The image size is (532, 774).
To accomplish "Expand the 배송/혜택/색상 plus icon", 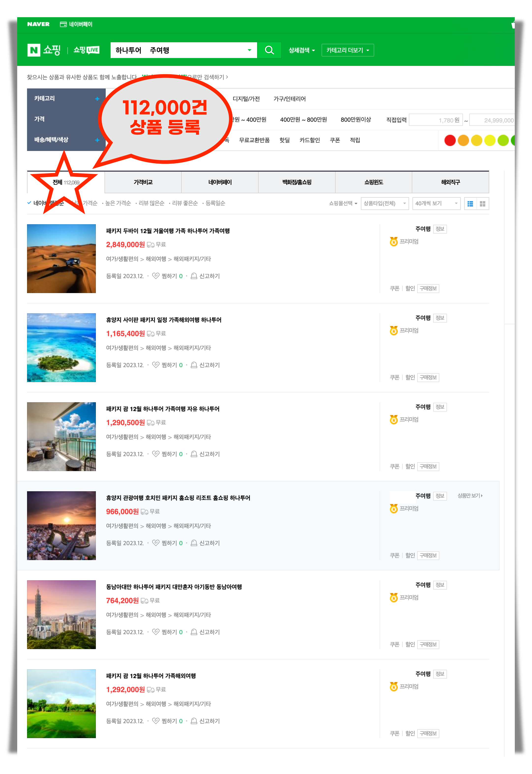I will [97, 140].
